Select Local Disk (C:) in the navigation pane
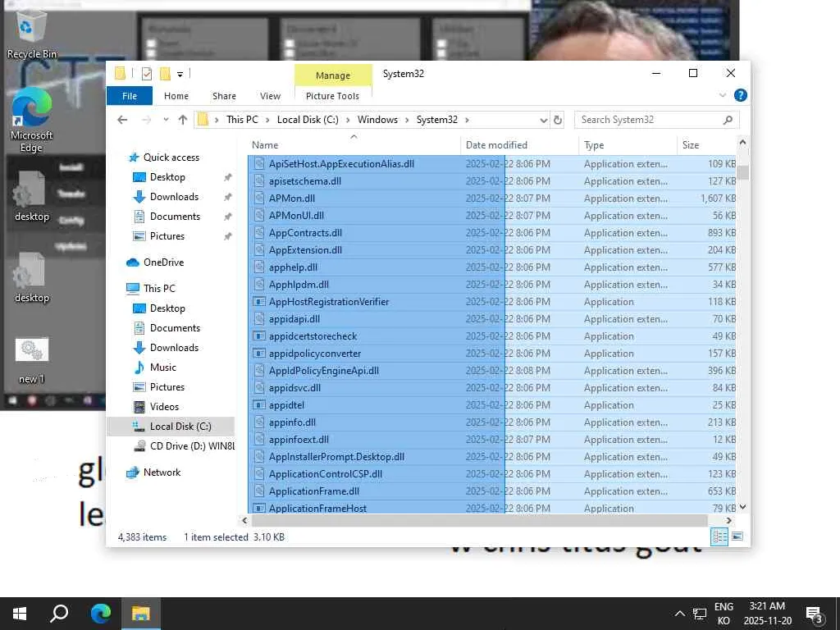This screenshot has height=630, width=840. 171,427
